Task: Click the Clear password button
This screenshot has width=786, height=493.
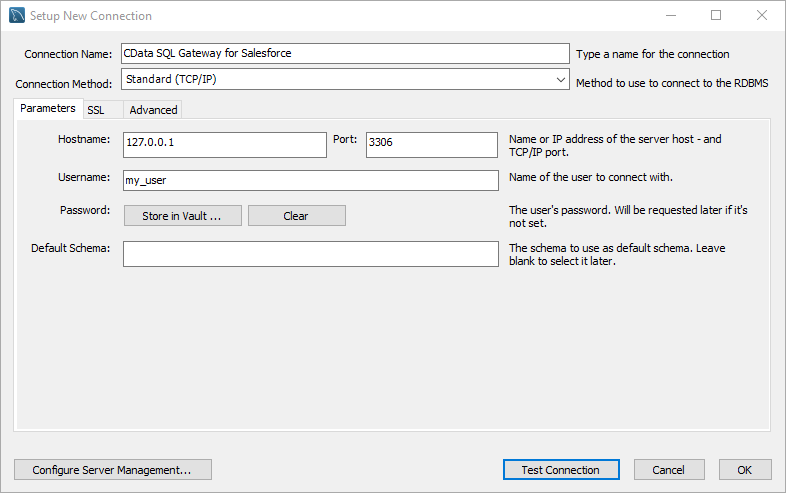Action: [x=296, y=216]
